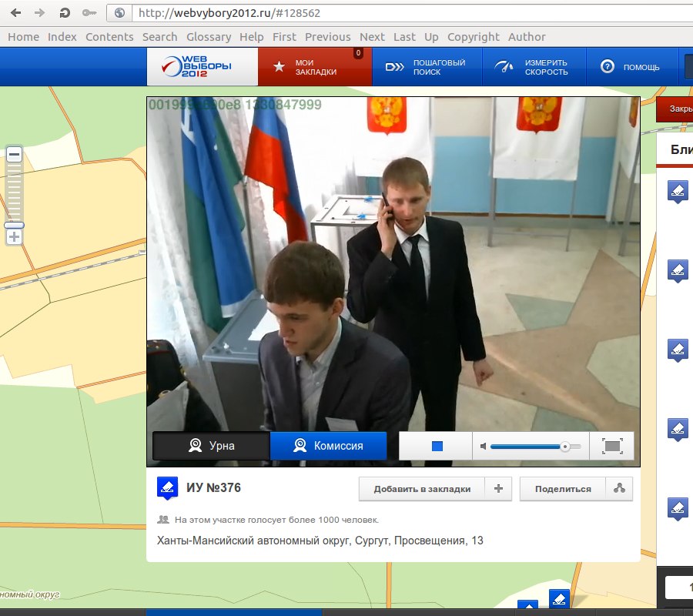The image size is (693, 616).
Task: Open fullscreen video mode
Action: click(x=611, y=447)
